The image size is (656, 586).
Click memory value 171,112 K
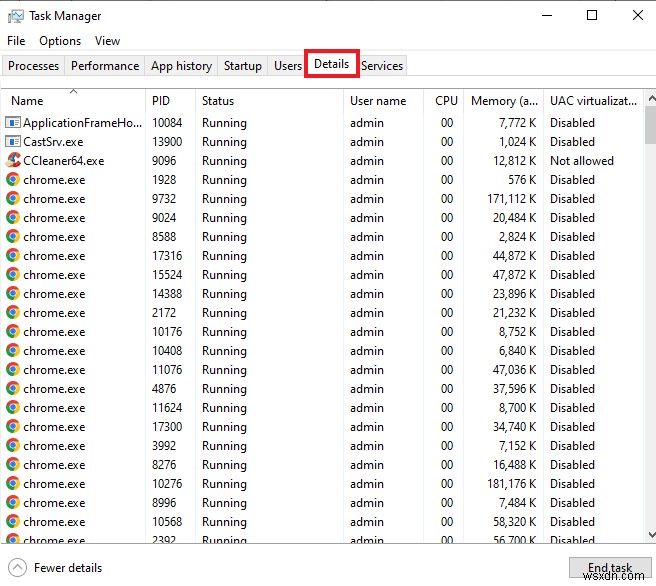511,199
